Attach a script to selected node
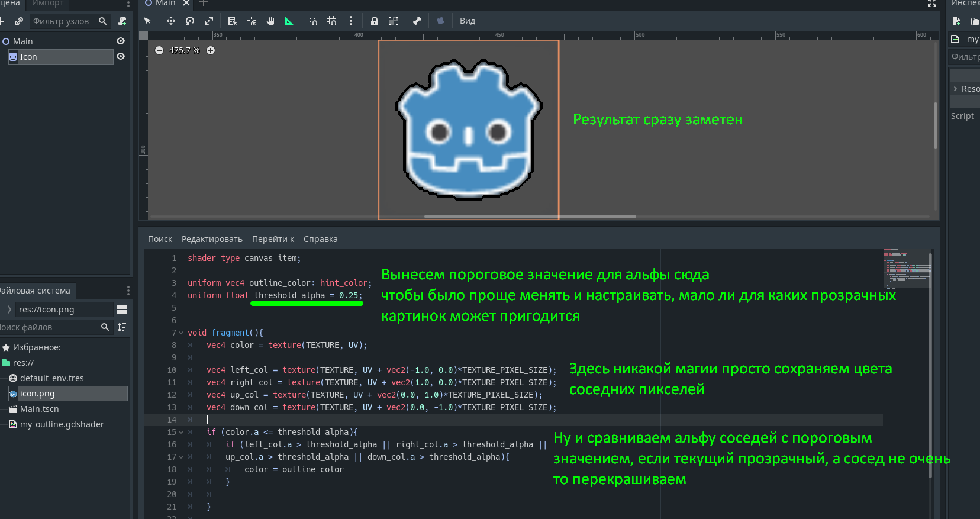 [x=122, y=21]
